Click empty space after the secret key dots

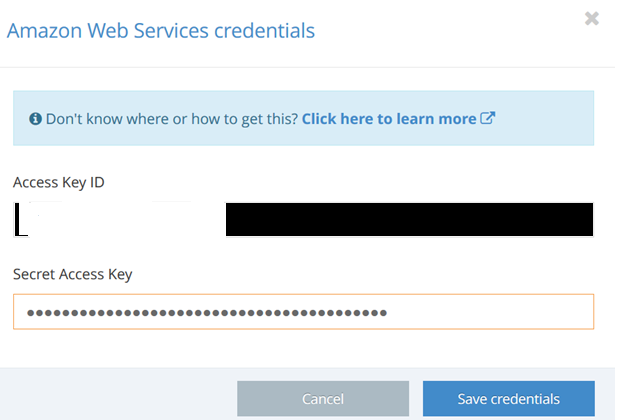point(490,312)
